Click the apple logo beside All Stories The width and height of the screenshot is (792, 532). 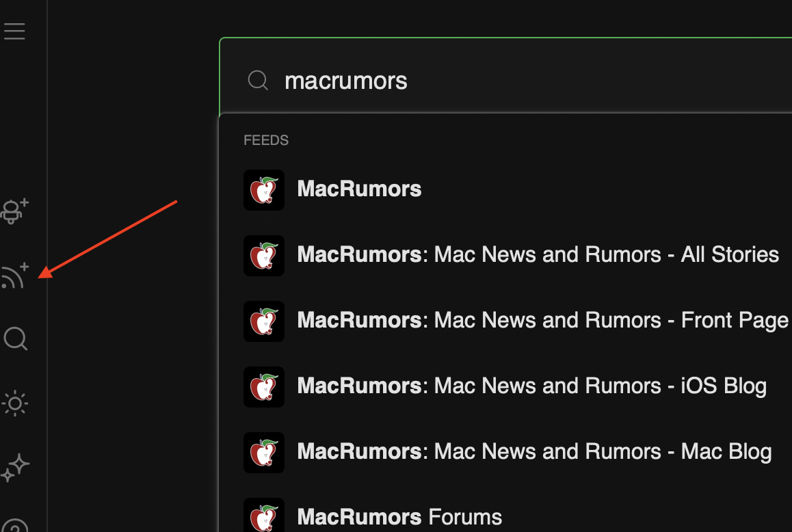pyautogui.click(x=264, y=256)
